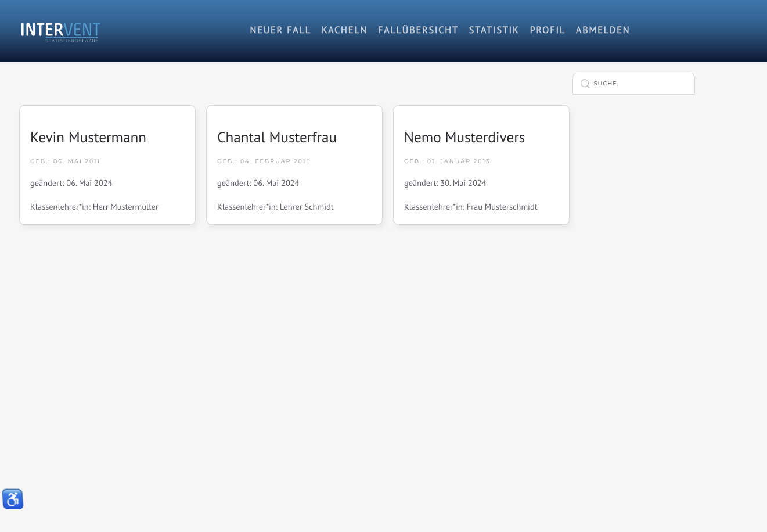This screenshot has height=532, width=767.
Task: Open Fallübersicht in navigation
Action: pyautogui.click(x=417, y=30)
